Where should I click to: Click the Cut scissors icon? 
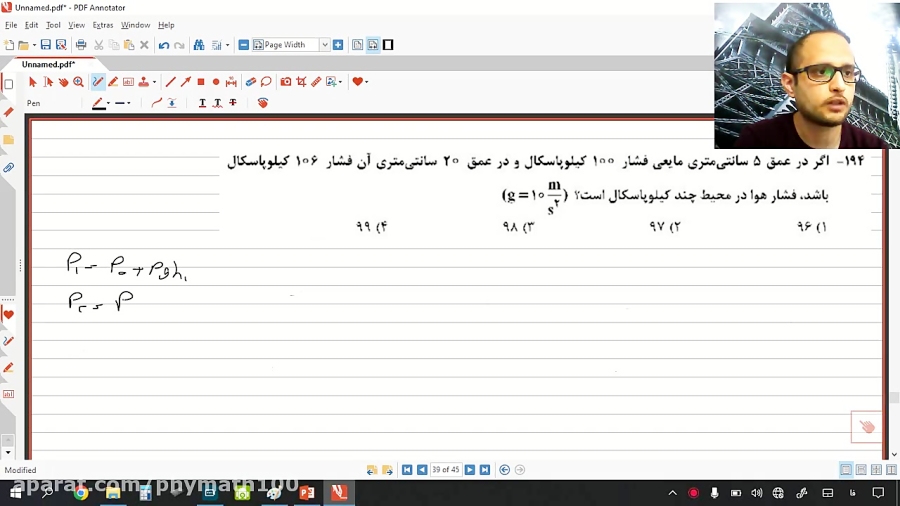pos(99,45)
